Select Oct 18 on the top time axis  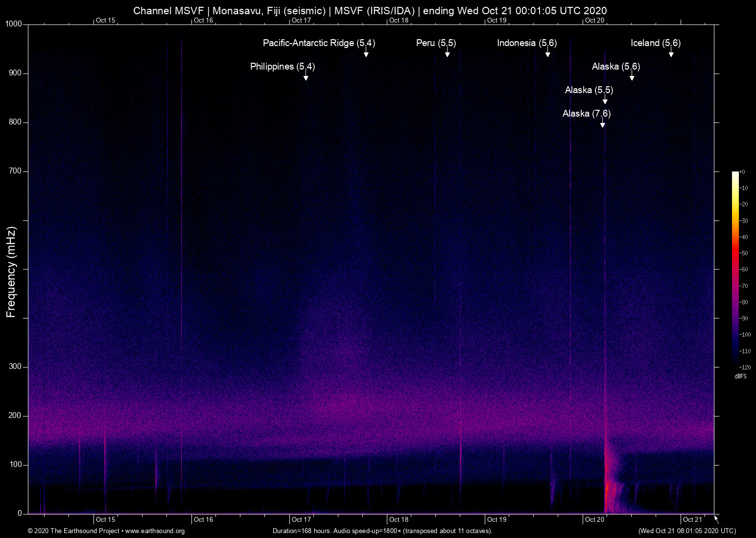point(399,20)
